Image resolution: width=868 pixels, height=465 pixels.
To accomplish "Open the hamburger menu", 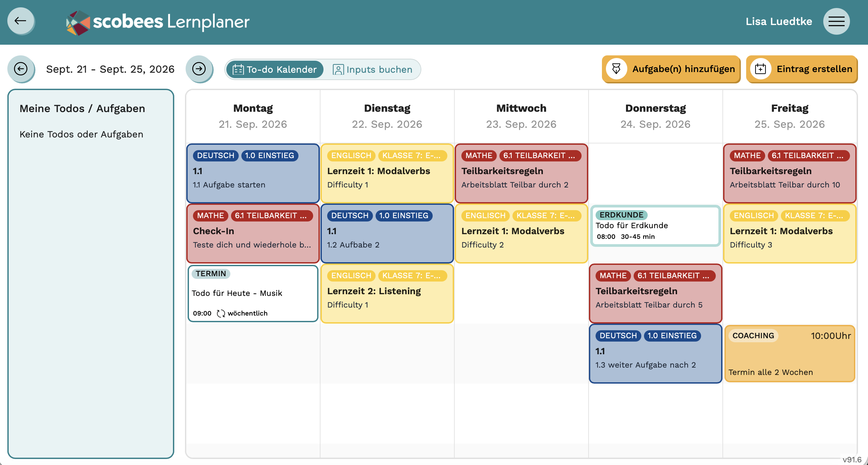I will 836,21.
